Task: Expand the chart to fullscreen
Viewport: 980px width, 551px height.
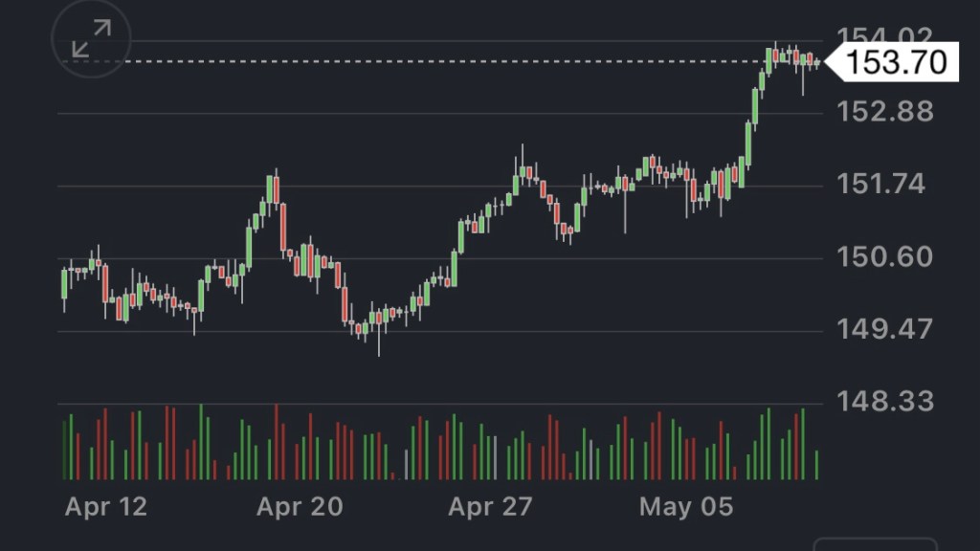Action: coord(91,39)
